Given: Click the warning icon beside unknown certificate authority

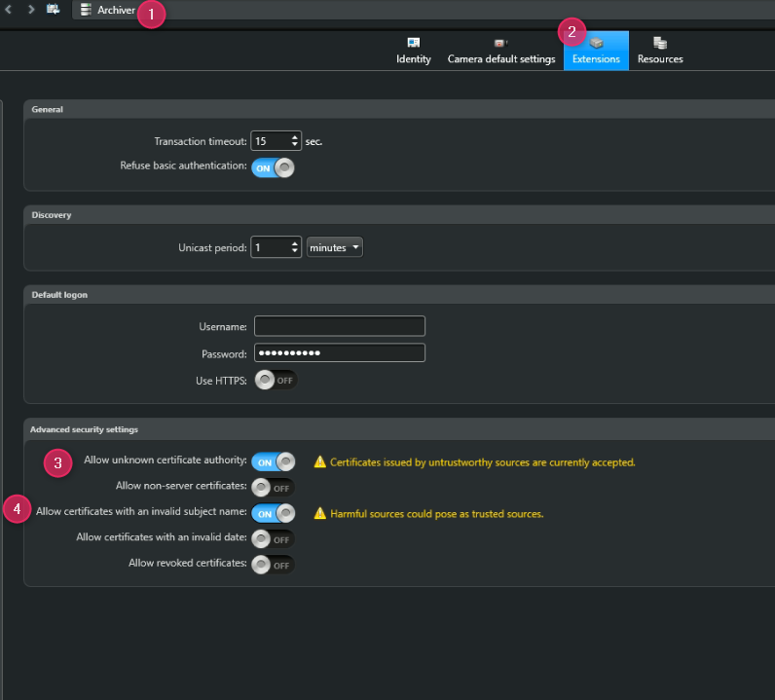Looking at the screenshot, I should [319, 462].
